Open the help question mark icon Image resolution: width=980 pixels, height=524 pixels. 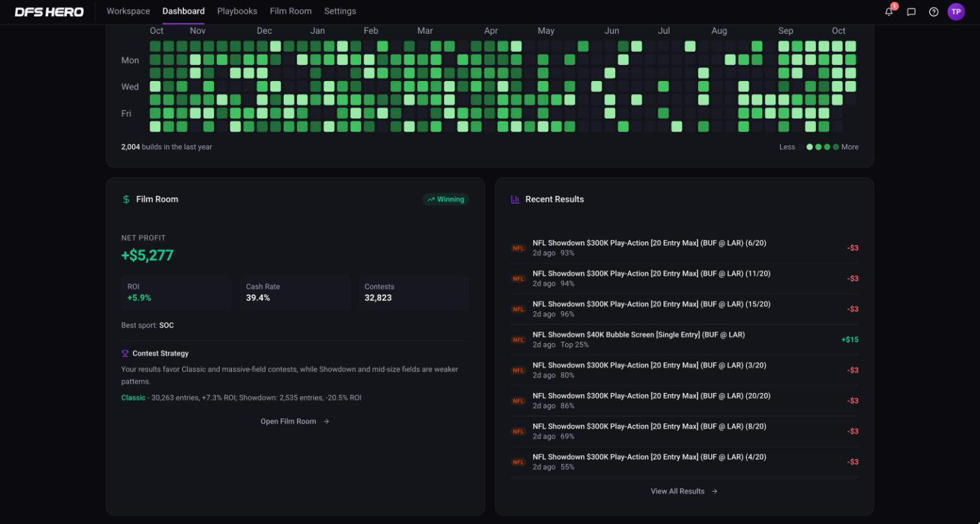(x=934, y=12)
